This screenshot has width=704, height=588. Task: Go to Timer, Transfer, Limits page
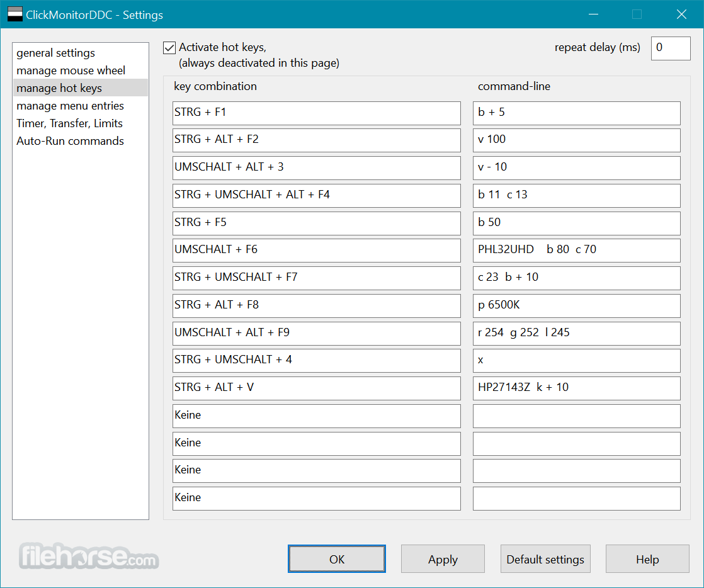(x=81, y=123)
